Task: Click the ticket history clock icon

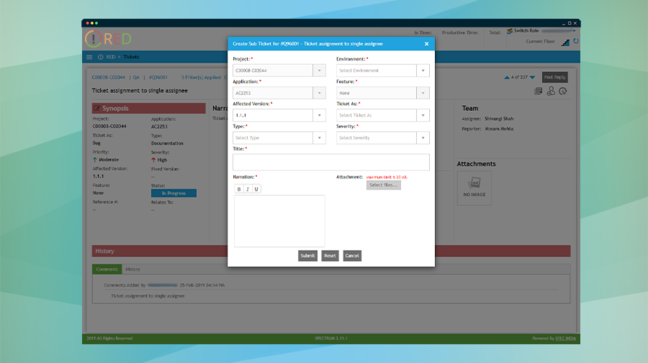Action: coord(562,91)
